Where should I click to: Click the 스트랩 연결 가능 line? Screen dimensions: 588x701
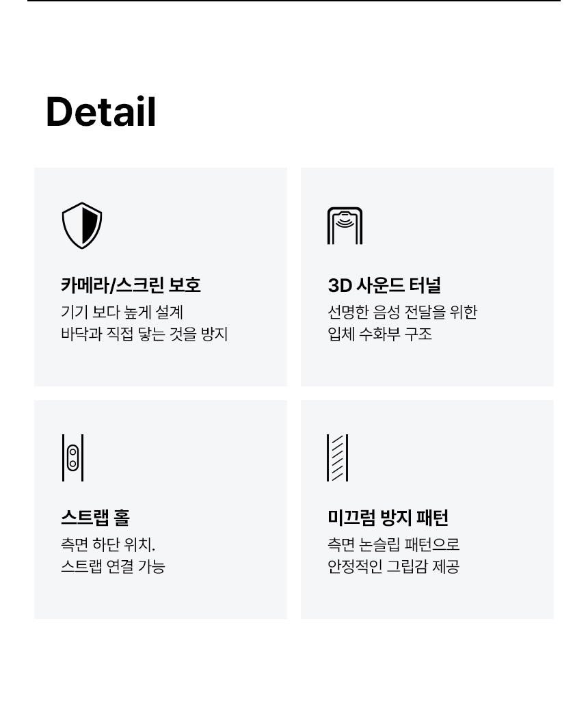113,567
